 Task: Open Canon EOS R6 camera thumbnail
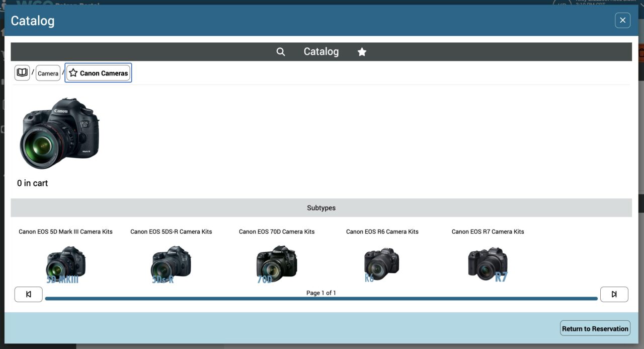click(381, 264)
